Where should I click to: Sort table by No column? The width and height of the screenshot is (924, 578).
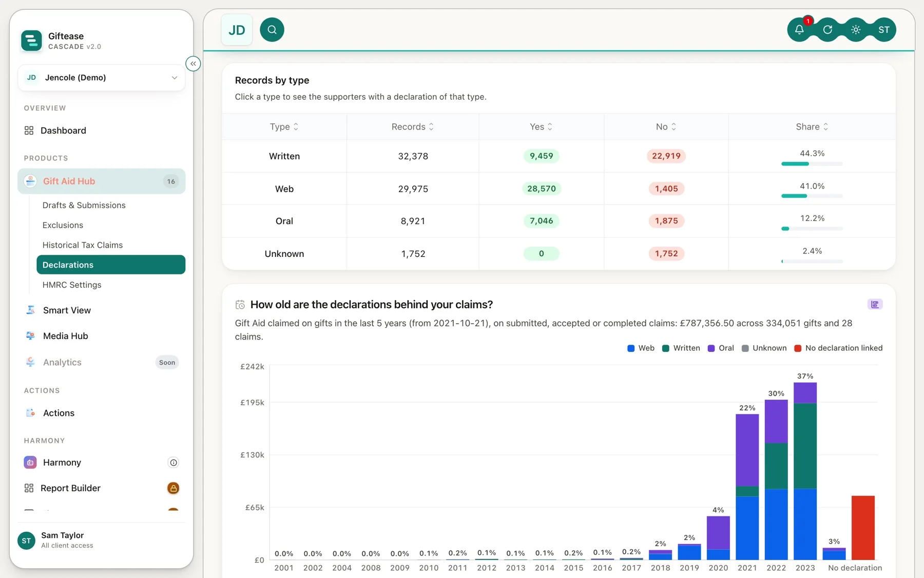[x=666, y=127]
